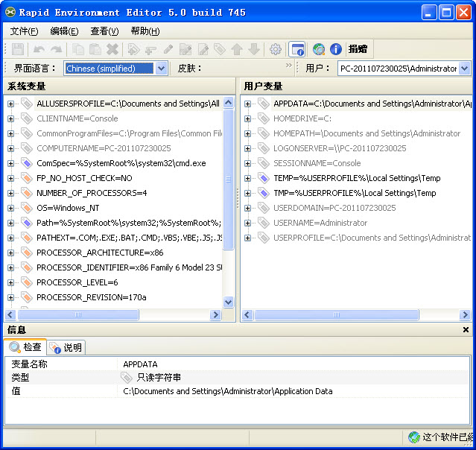Click the Add value icon
This screenshot has width=476, height=450.
pyautogui.click(x=150, y=50)
